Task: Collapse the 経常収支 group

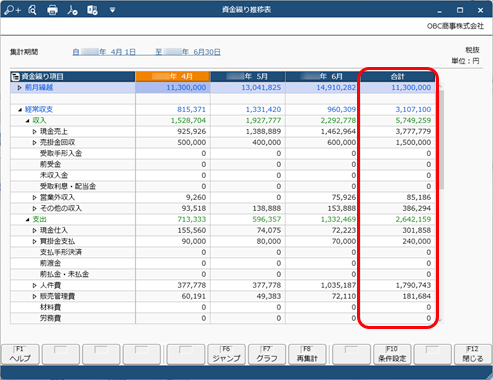Action: (x=20, y=110)
